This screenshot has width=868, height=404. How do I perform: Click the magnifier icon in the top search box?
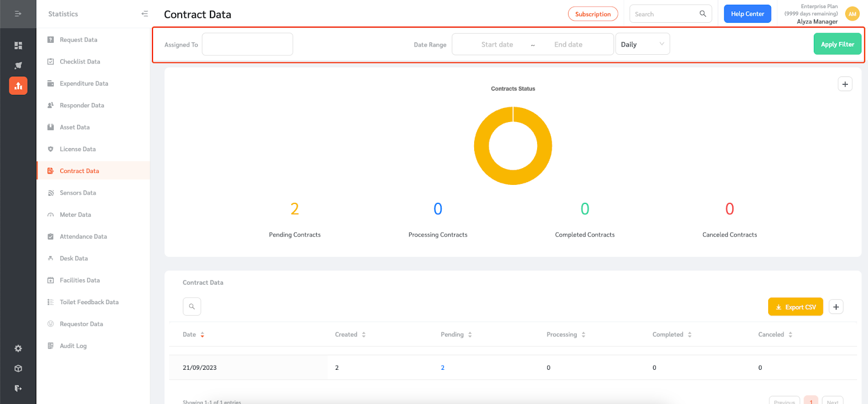703,14
